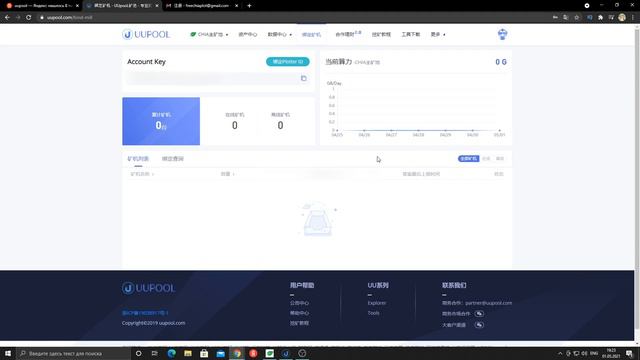Reload the current page
Image resolution: width=640 pixels, height=360 pixels.
click(28, 18)
